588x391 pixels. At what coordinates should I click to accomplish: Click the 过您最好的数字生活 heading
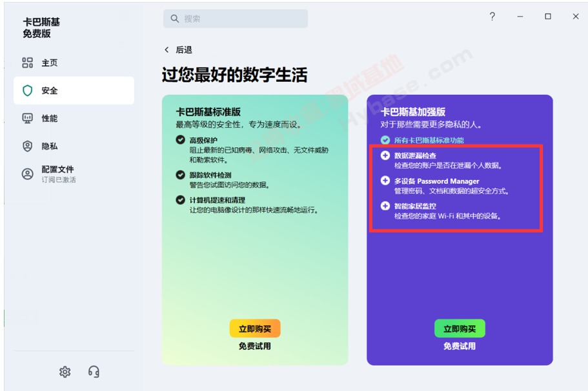click(235, 75)
